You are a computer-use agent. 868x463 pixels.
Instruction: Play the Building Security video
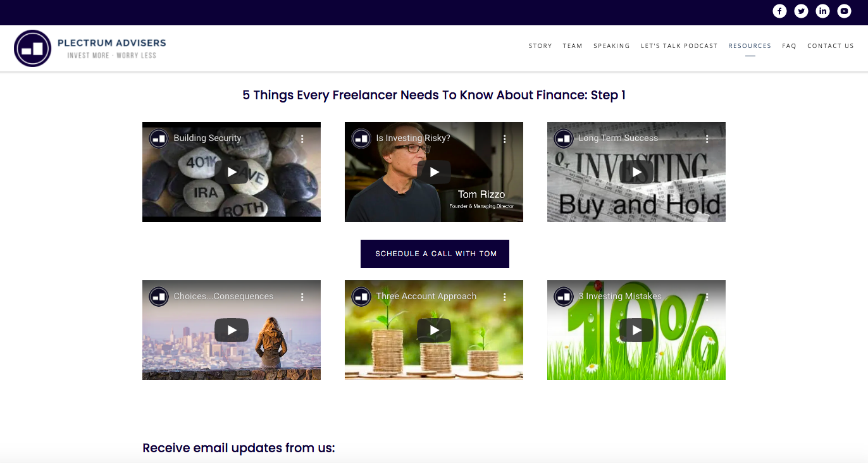232,172
